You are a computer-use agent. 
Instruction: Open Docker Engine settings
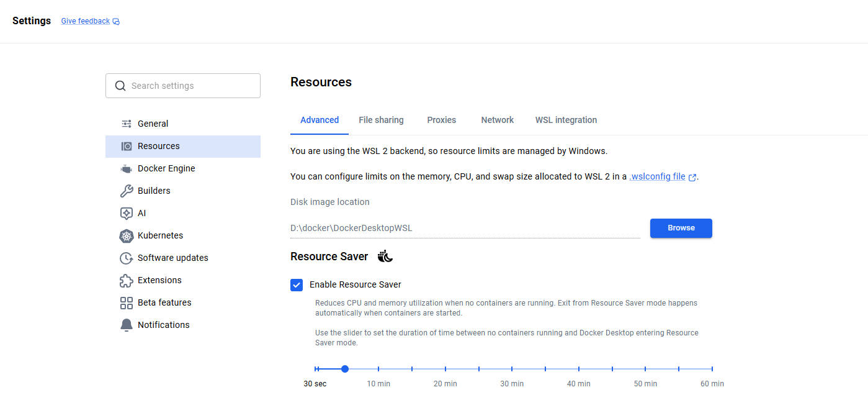[183, 168]
